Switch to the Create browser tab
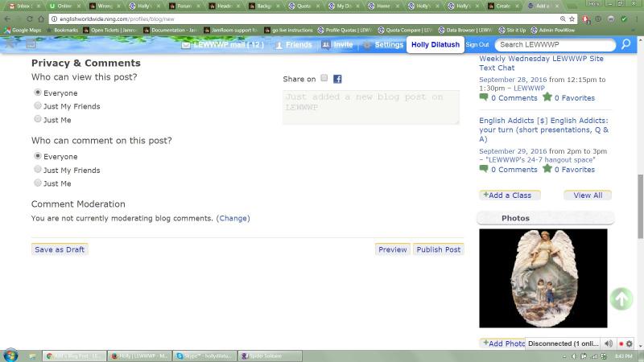This screenshot has width=644, height=362. (x=503, y=6)
